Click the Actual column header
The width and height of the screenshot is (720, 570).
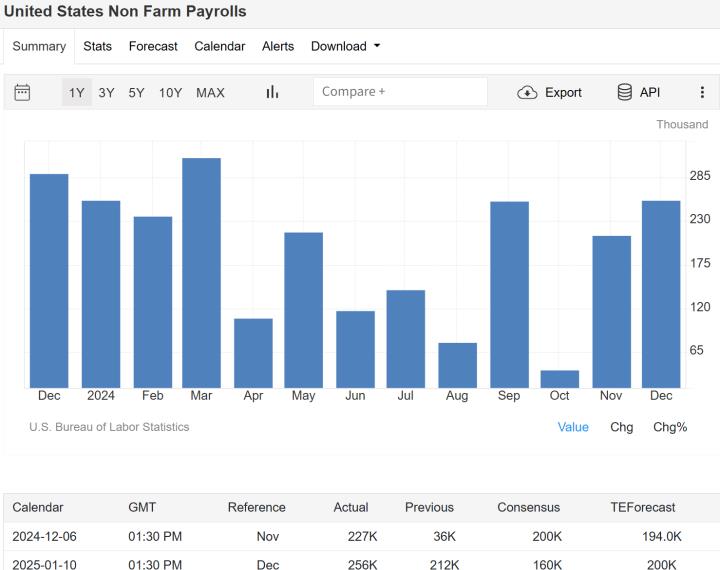351,508
